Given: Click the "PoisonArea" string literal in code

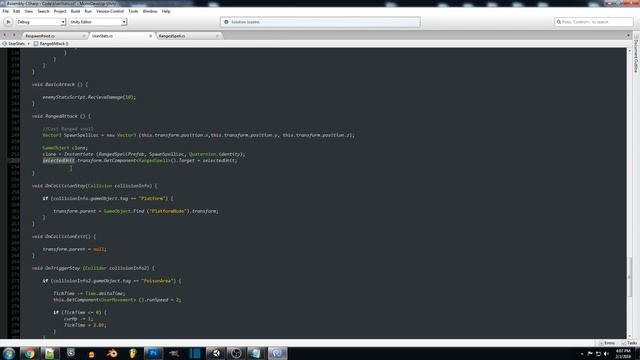Looking at the screenshot, I should tap(158, 281).
